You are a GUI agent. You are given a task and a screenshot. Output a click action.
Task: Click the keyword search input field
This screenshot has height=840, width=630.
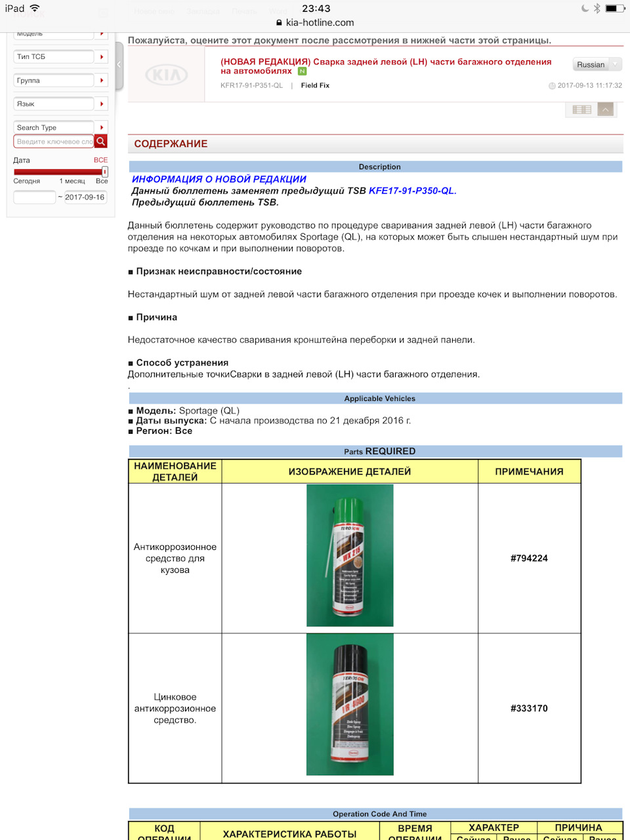coord(54,141)
